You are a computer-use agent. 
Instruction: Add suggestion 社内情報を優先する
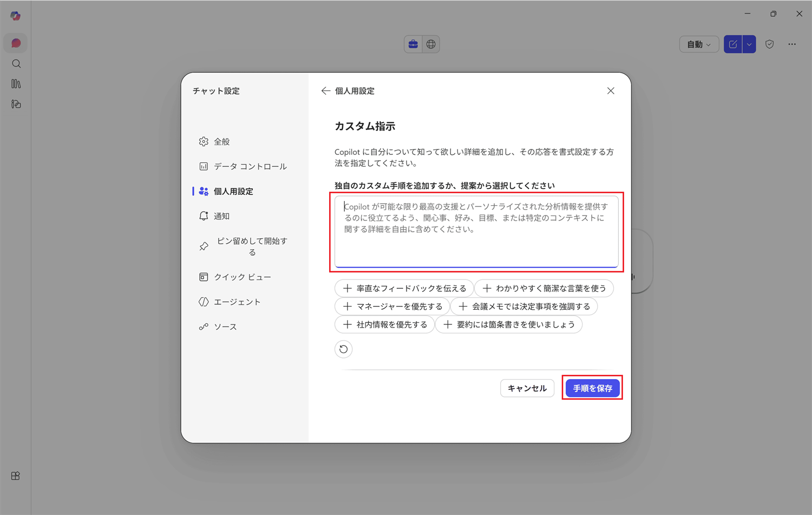[x=385, y=324]
